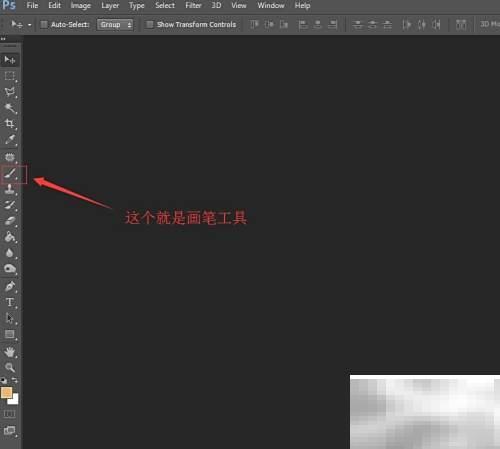Click the Photoshop Ps logo
The height and width of the screenshot is (449, 500).
9,5
